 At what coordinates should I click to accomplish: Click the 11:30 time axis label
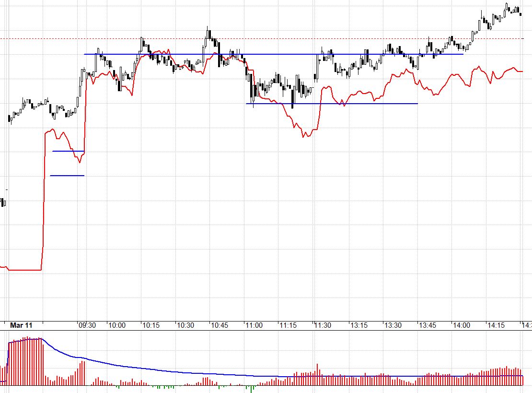click(x=323, y=325)
